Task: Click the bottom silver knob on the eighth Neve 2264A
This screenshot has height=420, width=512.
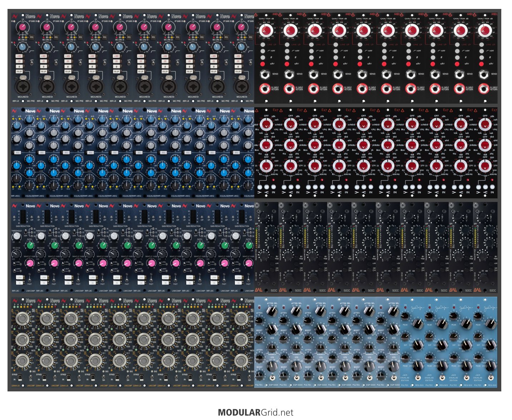Action: (192, 361)
